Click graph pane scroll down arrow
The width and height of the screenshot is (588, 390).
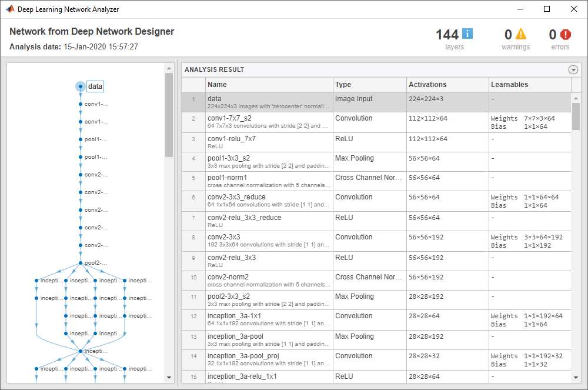(169, 378)
